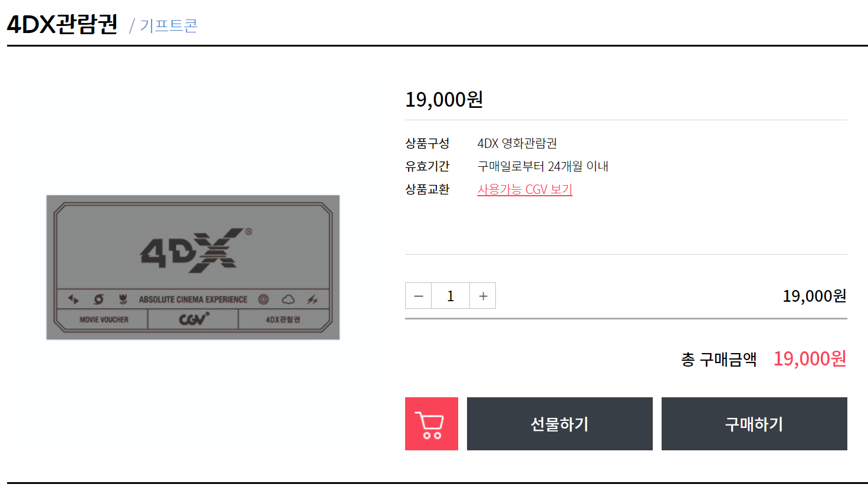Click the flower scent icon on the voucher
Viewport: 868px width, 491px height.
click(x=123, y=299)
